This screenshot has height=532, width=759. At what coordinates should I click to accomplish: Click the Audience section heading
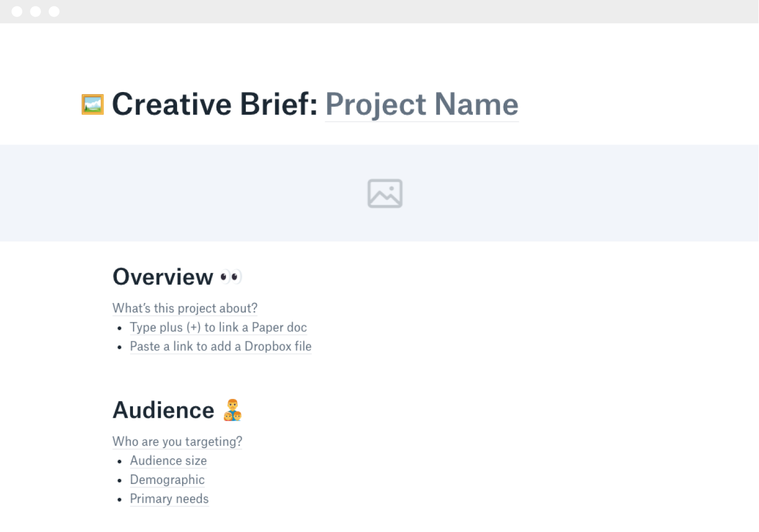coord(163,410)
